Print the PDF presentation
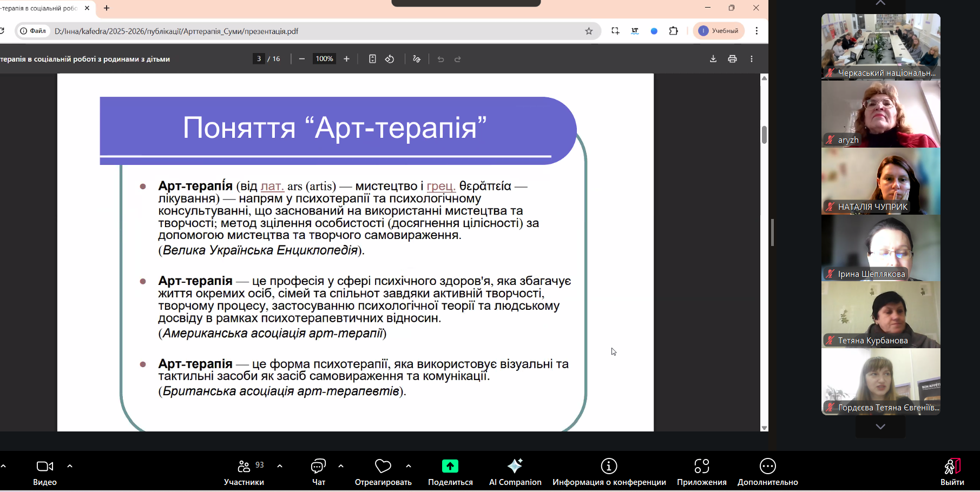 (x=732, y=59)
